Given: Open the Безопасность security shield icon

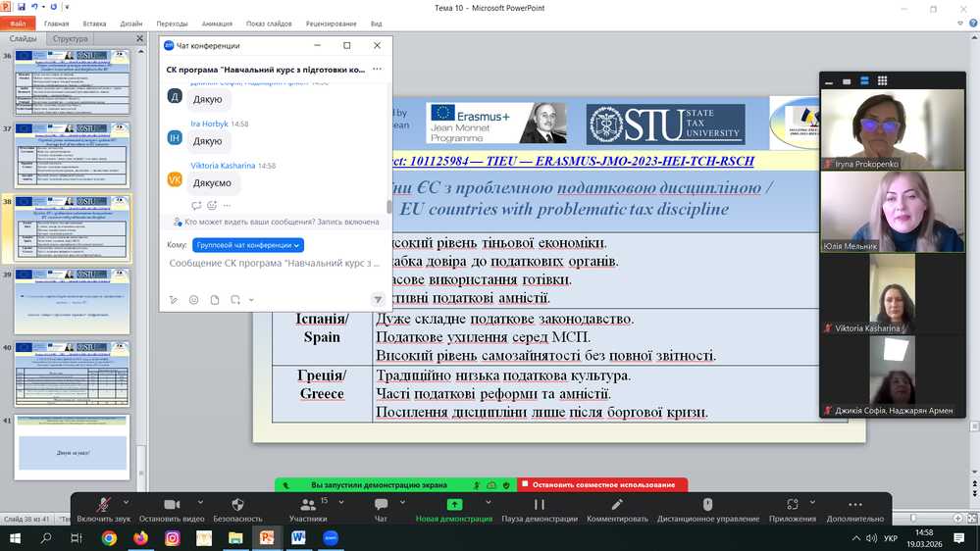Looking at the screenshot, I should tap(237, 505).
